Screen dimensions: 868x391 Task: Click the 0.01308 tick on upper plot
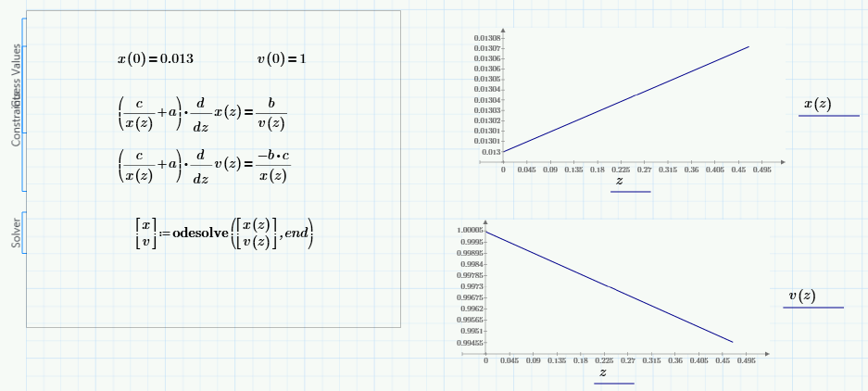coord(487,38)
